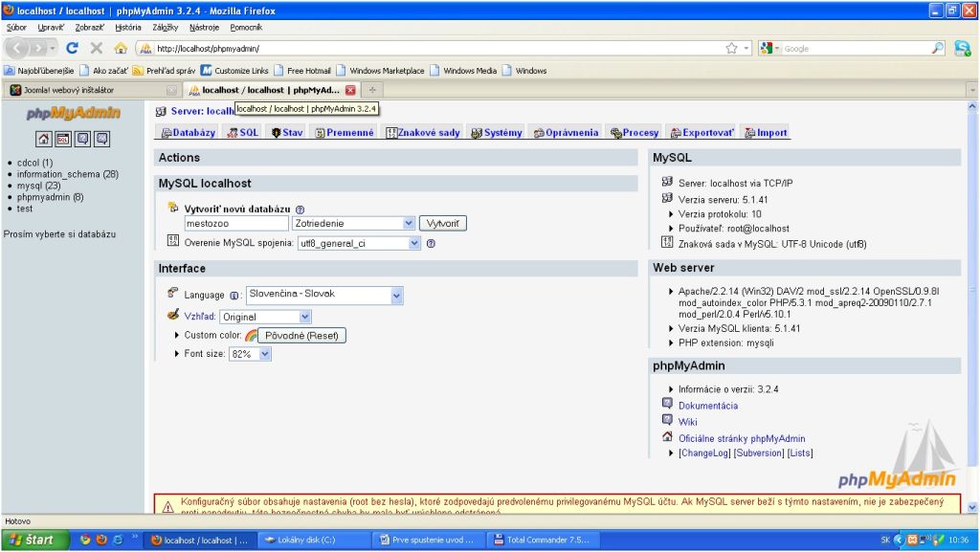Image resolution: width=980 pixels, height=552 pixels.
Task: Click the Dokumentácia book icon
Action: pos(667,404)
